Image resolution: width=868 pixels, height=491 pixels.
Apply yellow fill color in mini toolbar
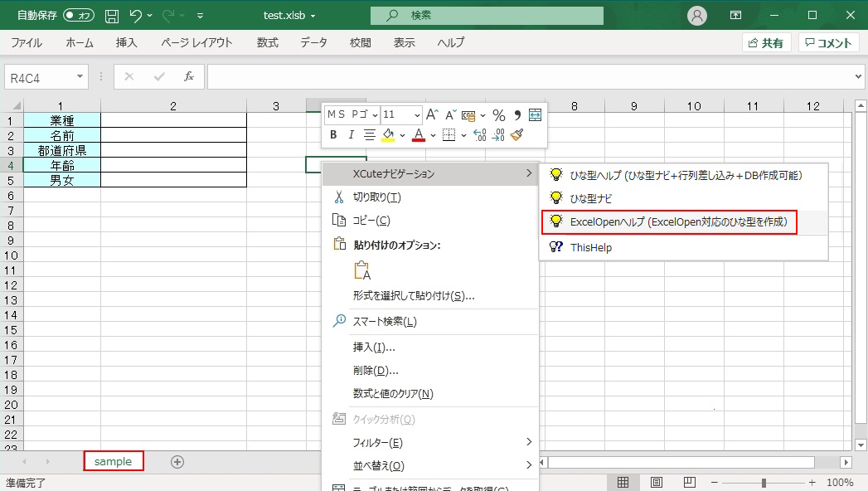coord(388,134)
